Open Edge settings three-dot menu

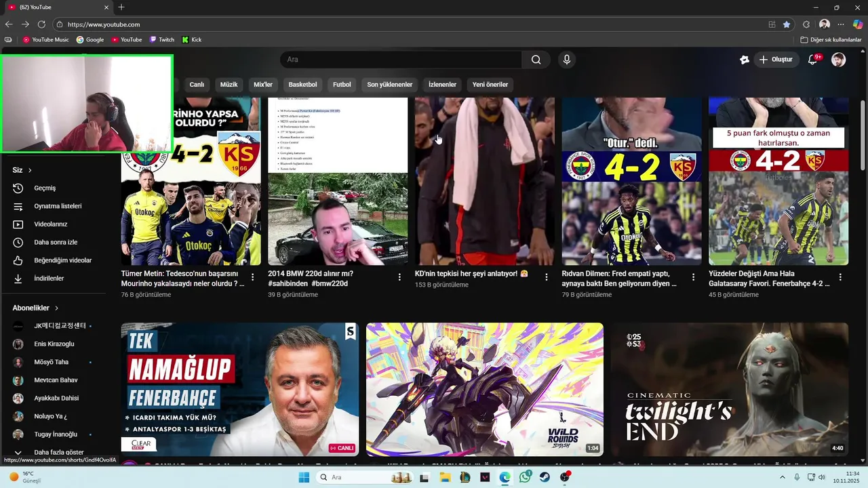(841, 24)
